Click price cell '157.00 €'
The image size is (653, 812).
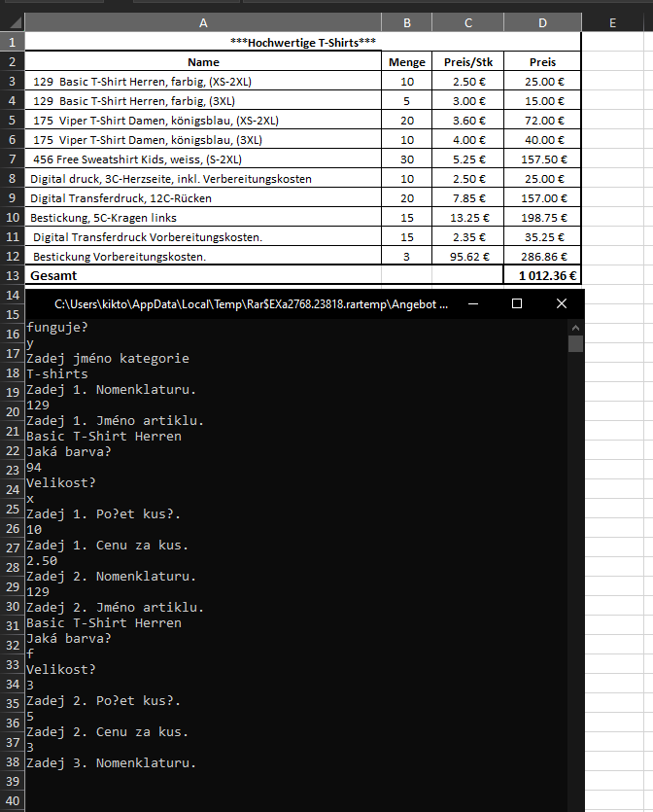542,197
